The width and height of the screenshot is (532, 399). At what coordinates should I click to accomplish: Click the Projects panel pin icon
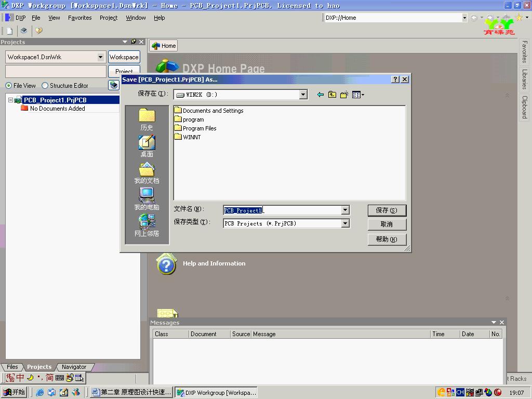click(134, 42)
